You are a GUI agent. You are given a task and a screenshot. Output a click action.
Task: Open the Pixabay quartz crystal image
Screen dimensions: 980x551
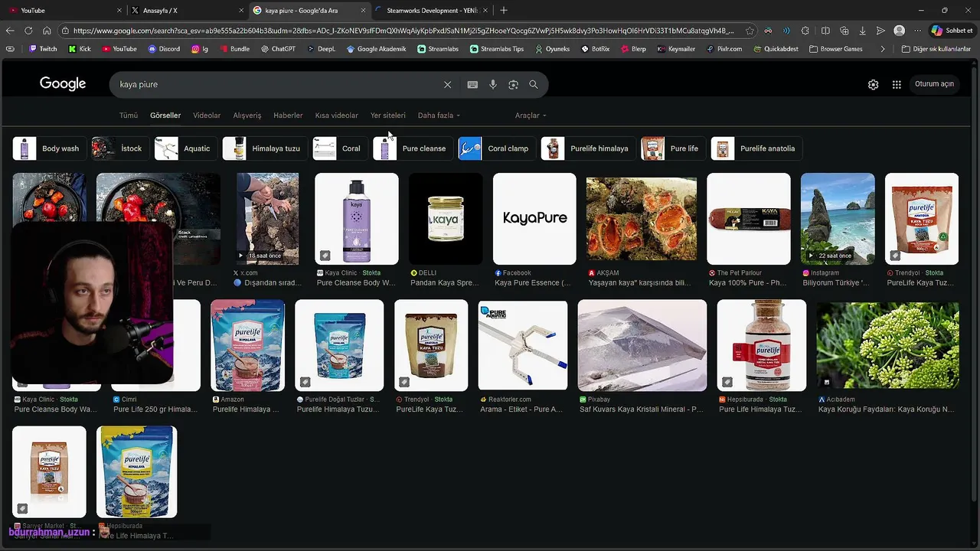pos(642,345)
